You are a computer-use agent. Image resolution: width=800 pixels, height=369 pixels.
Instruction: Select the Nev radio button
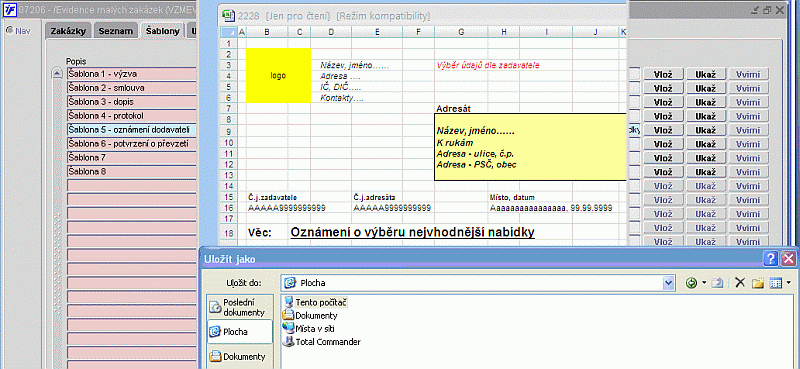(9, 30)
